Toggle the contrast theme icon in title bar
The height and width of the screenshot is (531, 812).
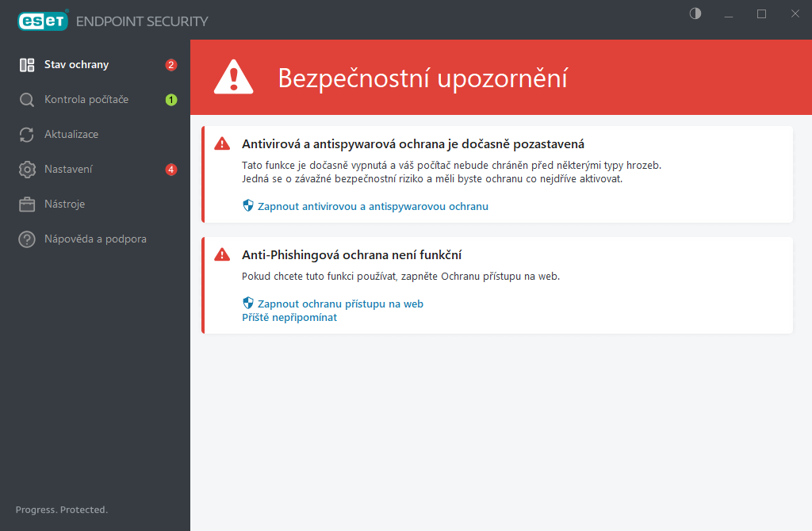click(x=695, y=14)
